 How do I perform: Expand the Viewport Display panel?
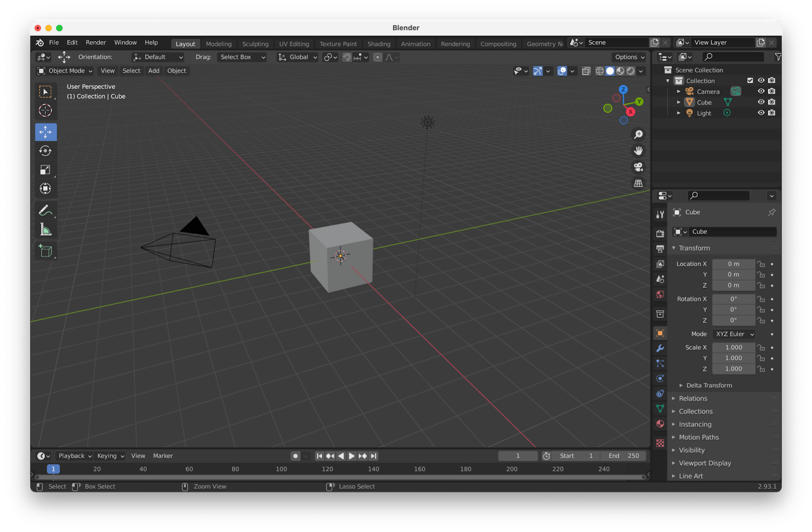704,463
